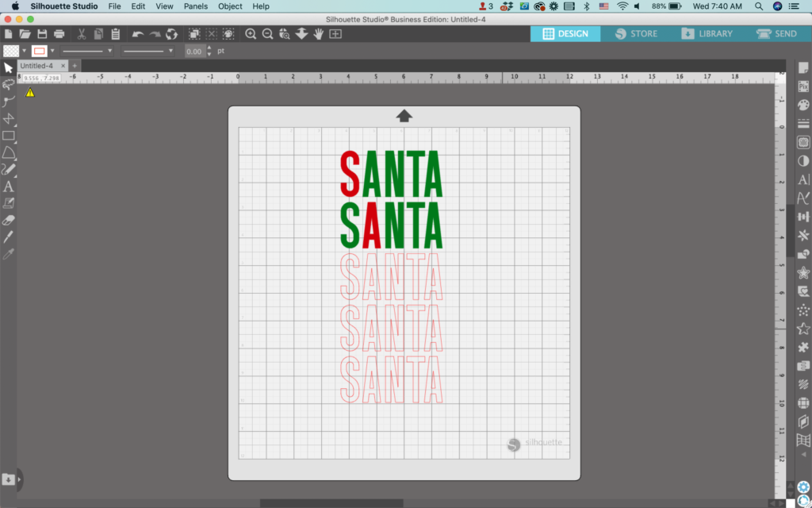Select the Text tool in left toolbar
The width and height of the screenshot is (812, 508).
pyautogui.click(x=8, y=186)
